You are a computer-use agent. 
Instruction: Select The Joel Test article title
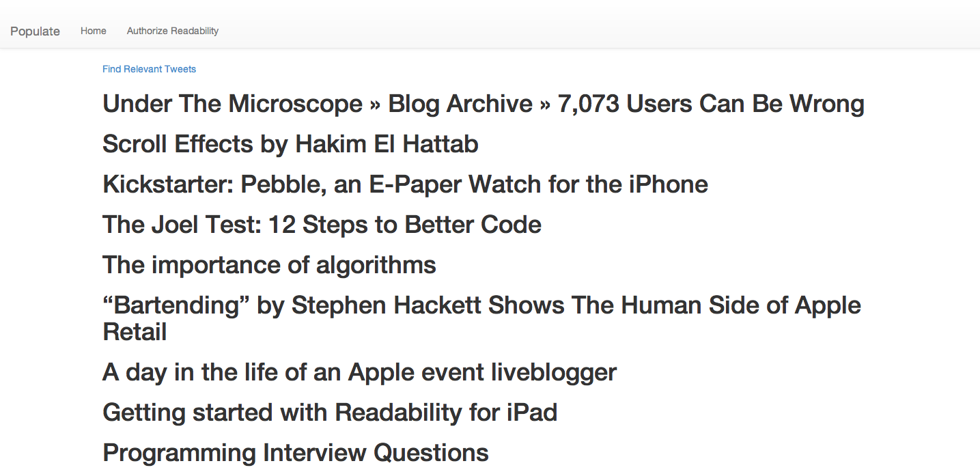[322, 225]
